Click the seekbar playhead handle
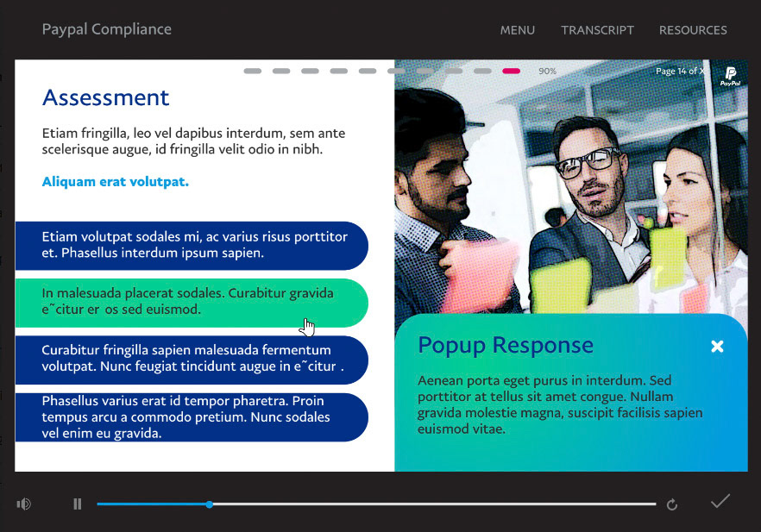 click(x=209, y=504)
